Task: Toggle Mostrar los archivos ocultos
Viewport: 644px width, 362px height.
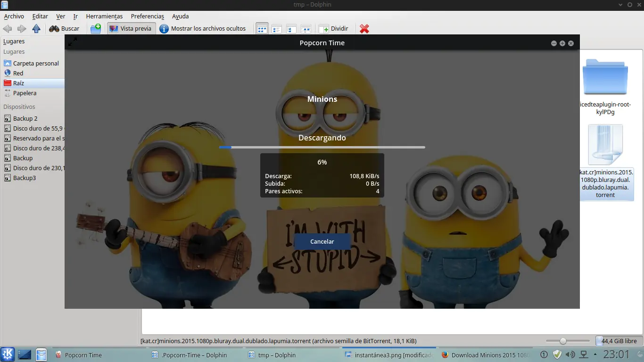Action: pyautogui.click(x=203, y=29)
